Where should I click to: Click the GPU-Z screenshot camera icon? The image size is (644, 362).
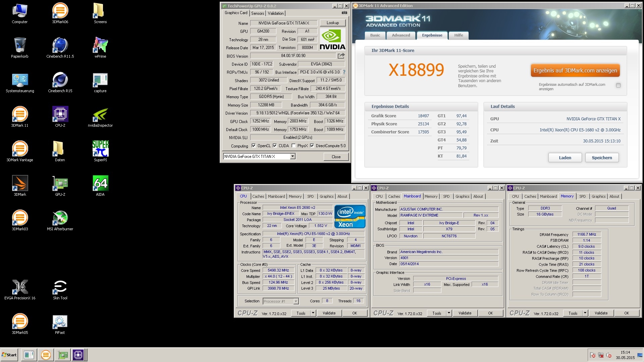pos(344,13)
